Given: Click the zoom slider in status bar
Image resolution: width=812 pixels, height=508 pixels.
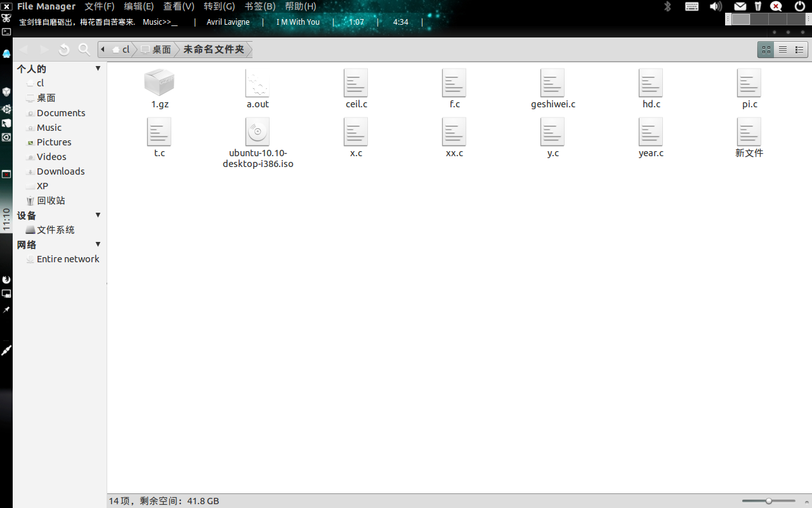Looking at the screenshot, I should [x=769, y=501].
